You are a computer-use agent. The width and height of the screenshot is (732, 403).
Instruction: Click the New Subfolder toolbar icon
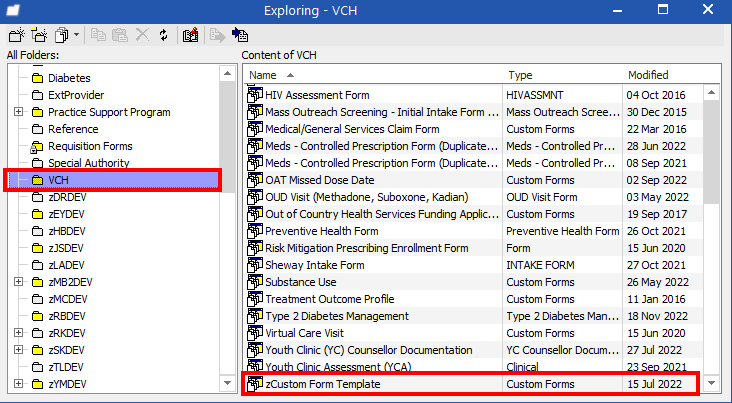39,35
